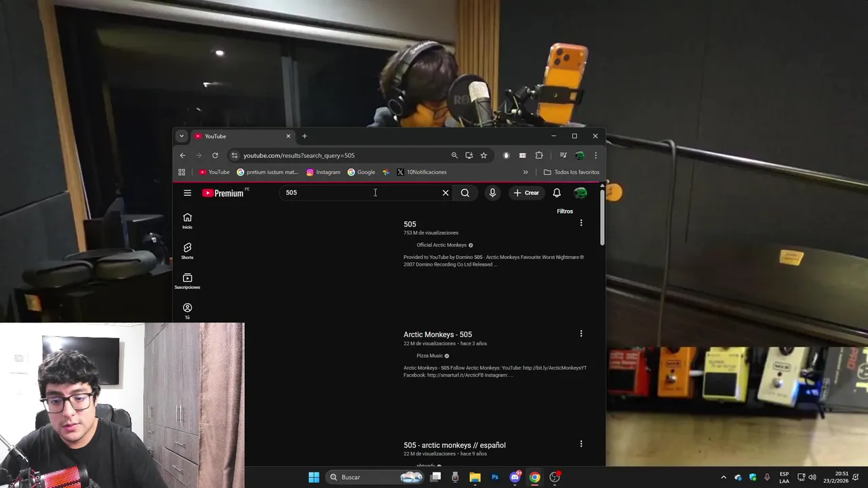Open the "pretium iustum mat..." bookmark
The height and width of the screenshot is (488, 868).
[x=267, y=172]
